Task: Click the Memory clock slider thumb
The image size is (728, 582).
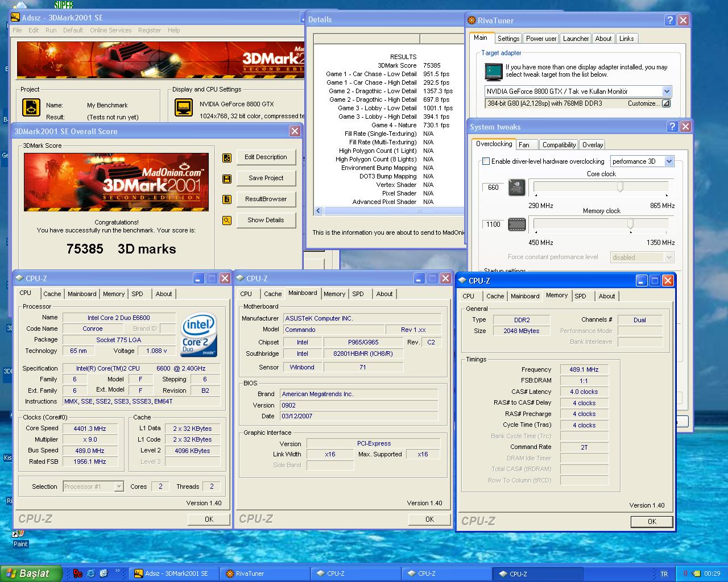Action: coord(630,224)
